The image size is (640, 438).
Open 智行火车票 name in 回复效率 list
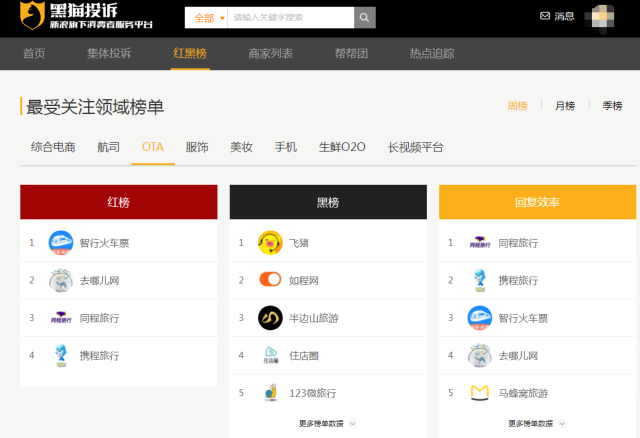(523, 318)
